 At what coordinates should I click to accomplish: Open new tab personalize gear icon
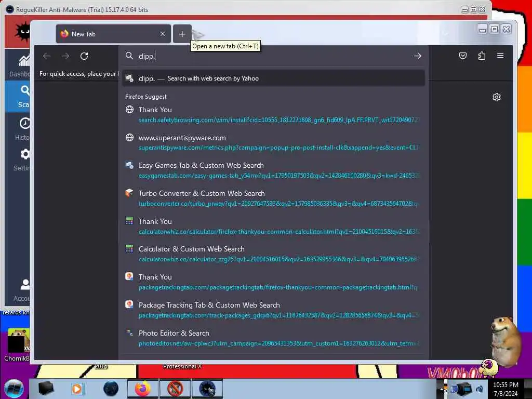[496, 97]
